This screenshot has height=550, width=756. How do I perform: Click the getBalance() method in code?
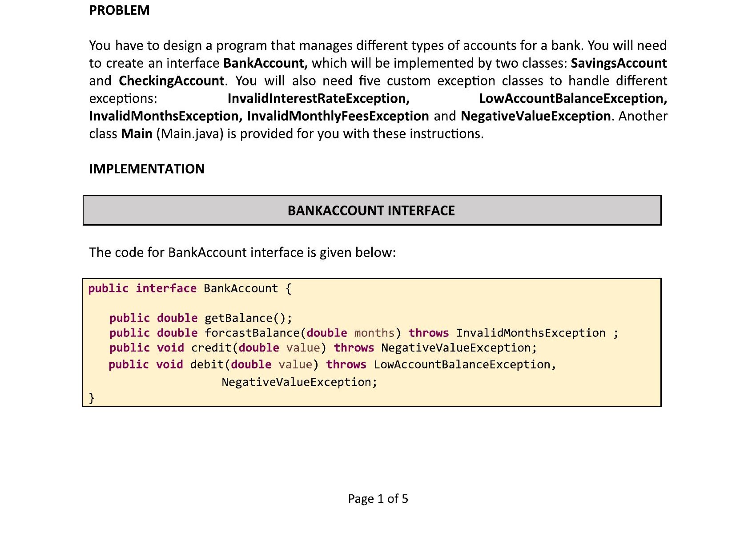[x=248, y=318]
